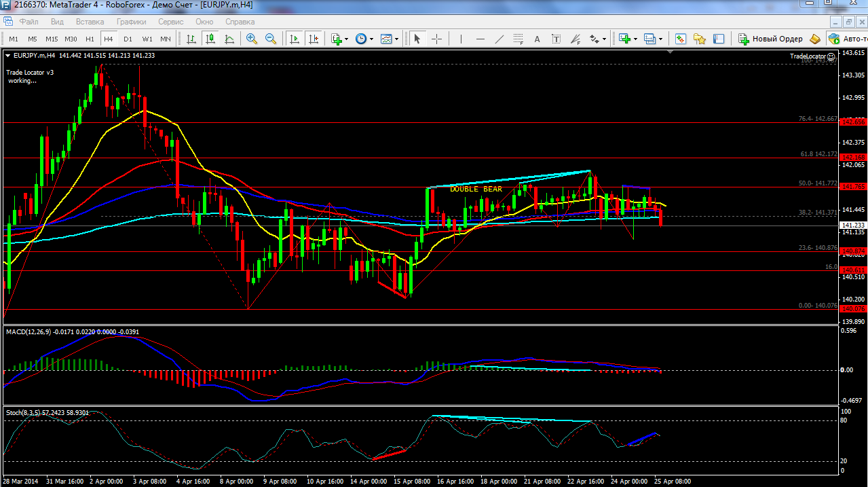Expand the indicators list dropdown arrow
Viewport: 868px width, 487px height.
346,39
